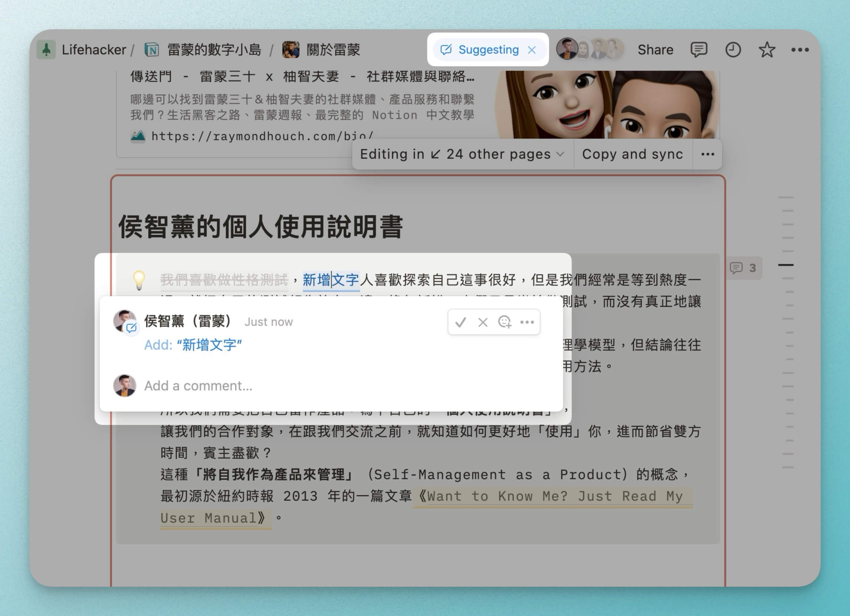
Task: Click Copy and sync
Action: (632, 154)
